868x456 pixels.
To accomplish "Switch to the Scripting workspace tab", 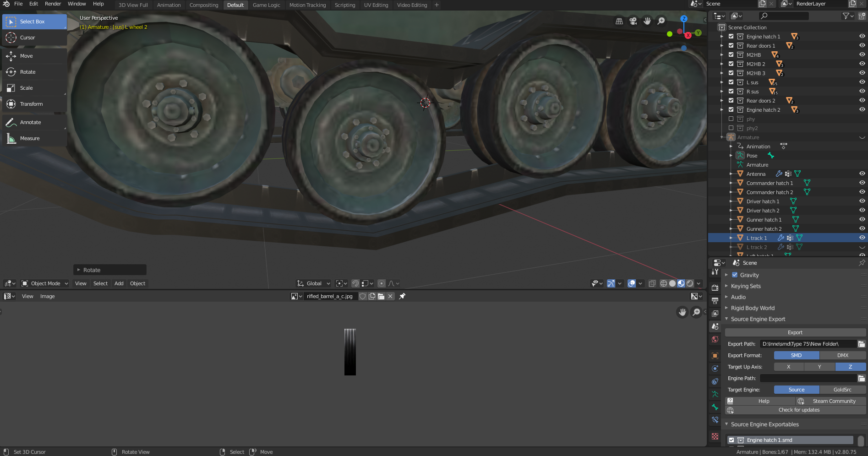I will click(x=345, y=5).
